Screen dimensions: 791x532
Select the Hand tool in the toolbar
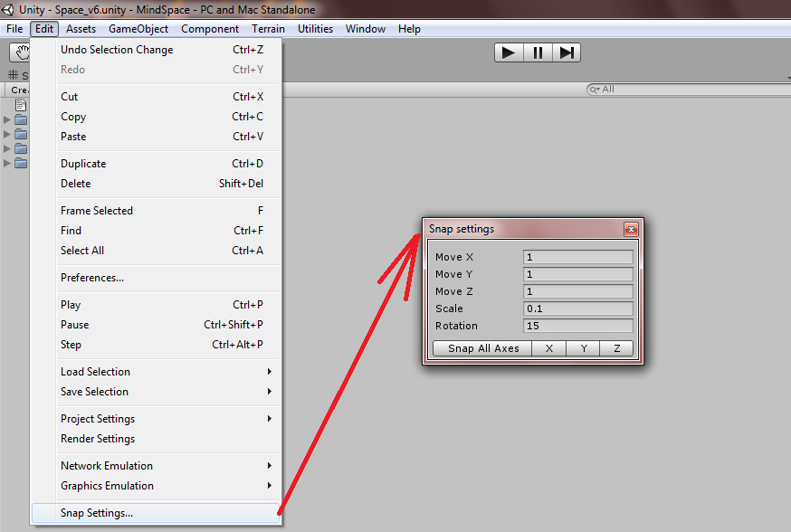pos(18,53)
